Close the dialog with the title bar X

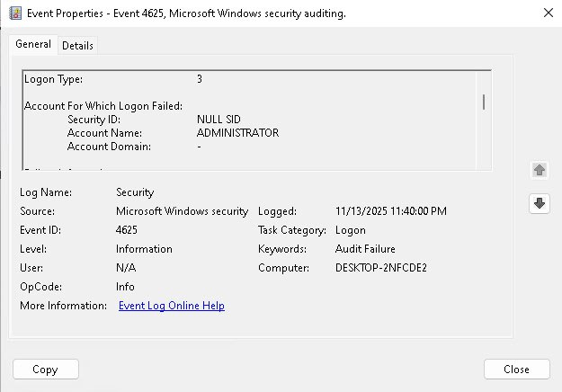click(x=549, y=13)
